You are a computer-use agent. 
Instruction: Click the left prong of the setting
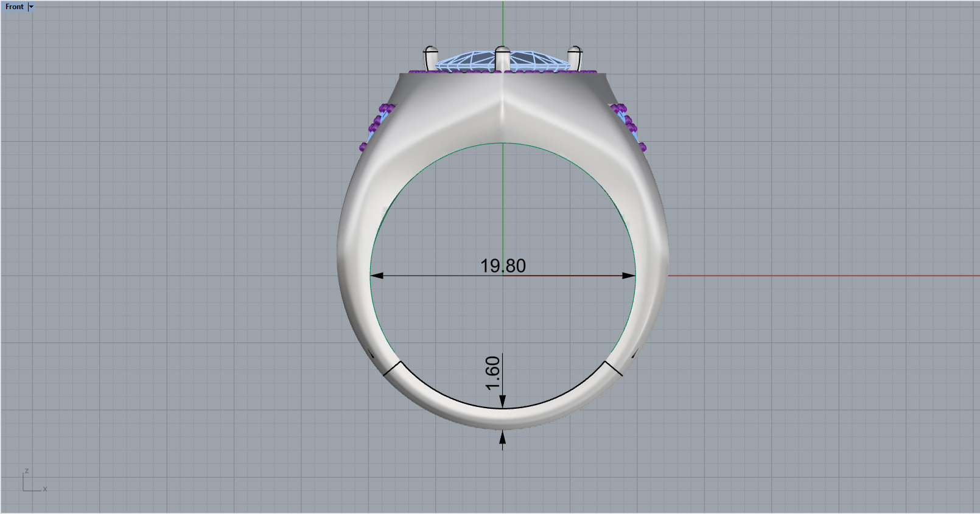(x=430, y=58)
